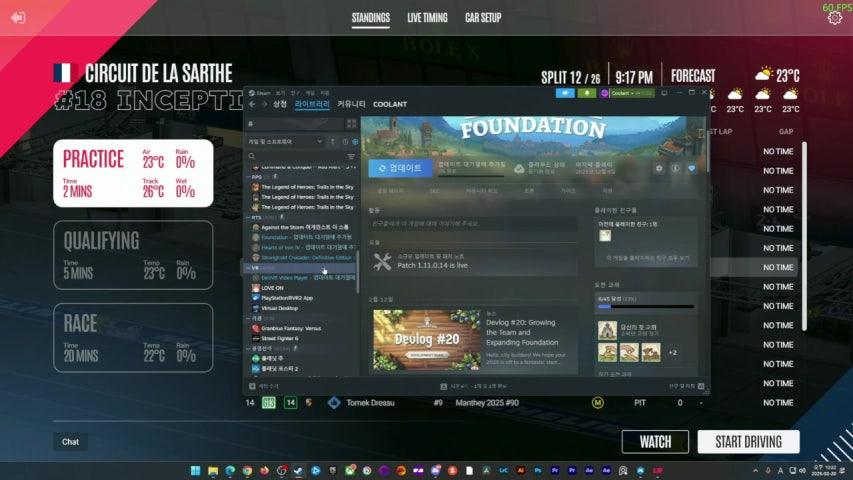Open the Coolant account dropdown

(627, 93)
